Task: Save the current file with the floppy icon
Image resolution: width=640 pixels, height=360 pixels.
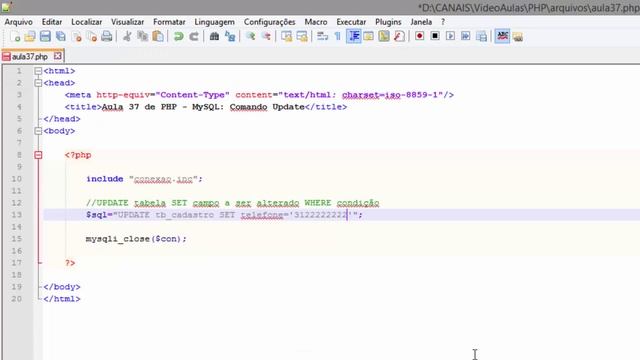Action: click(45, 37)
